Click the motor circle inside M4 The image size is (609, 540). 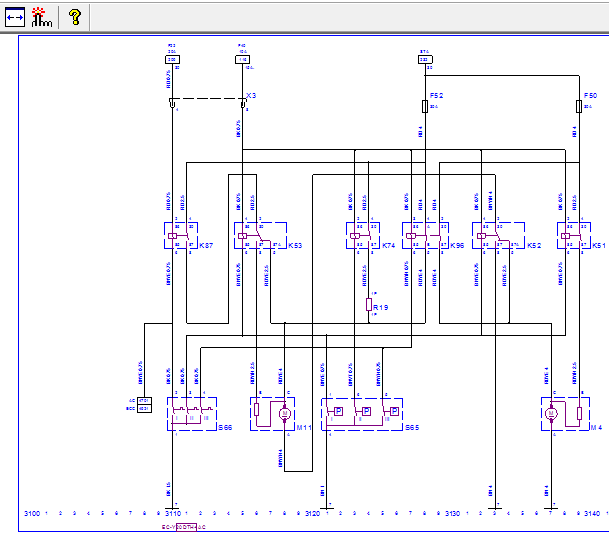[x=551, y=413]
